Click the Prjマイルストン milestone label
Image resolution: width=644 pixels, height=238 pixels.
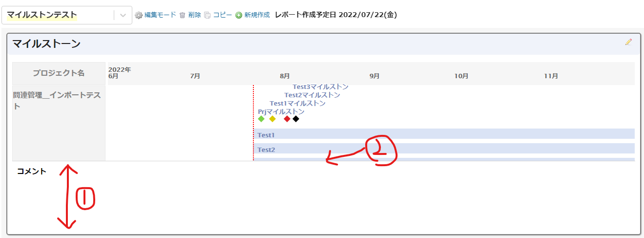click(x=281, y=112)
